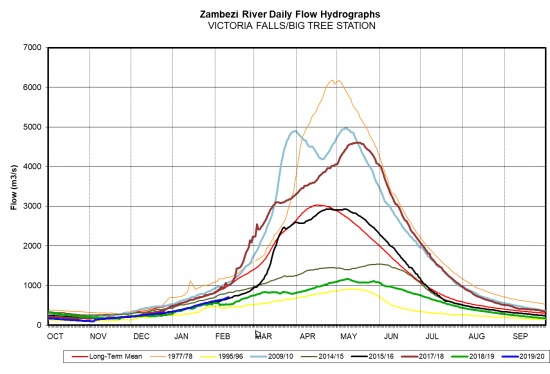
Task: Click the blue 2019/20 legend line swatch
Action: 510,357
